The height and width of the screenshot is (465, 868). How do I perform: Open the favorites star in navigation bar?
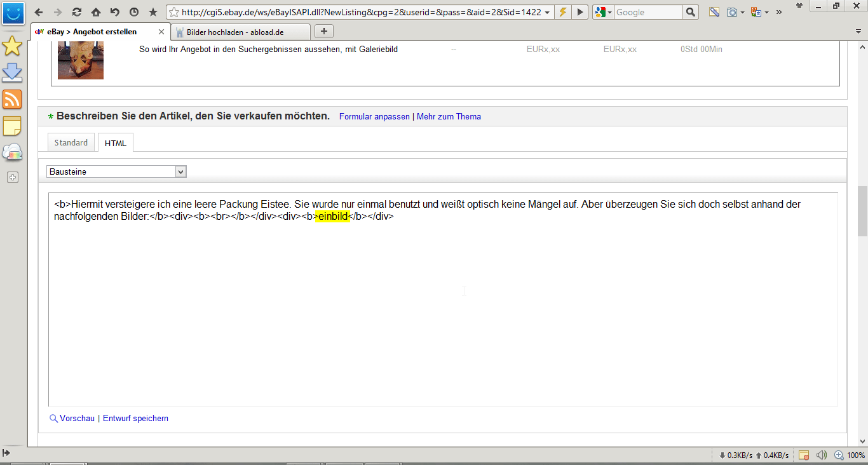[x=153, y=12]
